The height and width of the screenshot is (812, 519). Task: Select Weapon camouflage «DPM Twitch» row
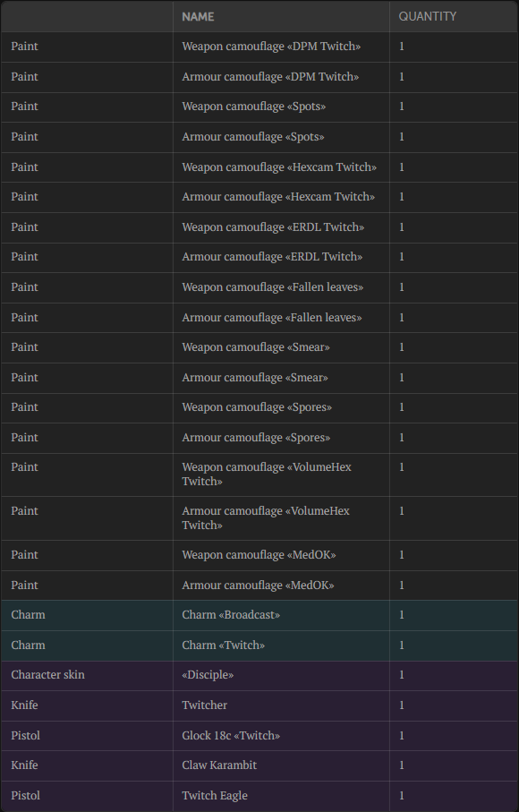pyautogui.click(x=259, y=47)
